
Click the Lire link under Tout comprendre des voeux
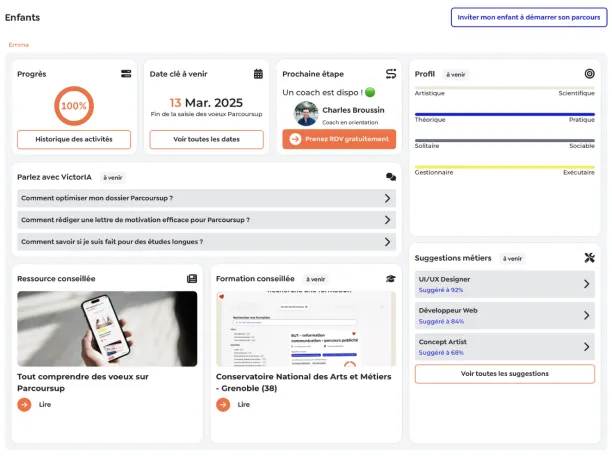(x=45, y=404)
